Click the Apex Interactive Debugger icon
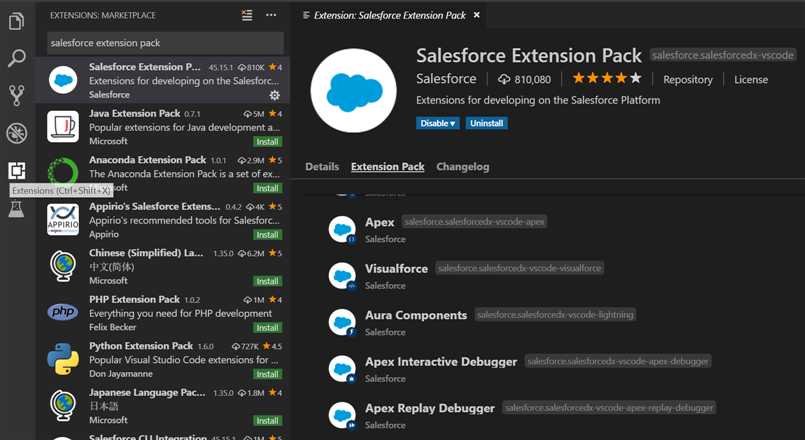The height and width of the screenshot is (440, 805). [x=342, y=369]
